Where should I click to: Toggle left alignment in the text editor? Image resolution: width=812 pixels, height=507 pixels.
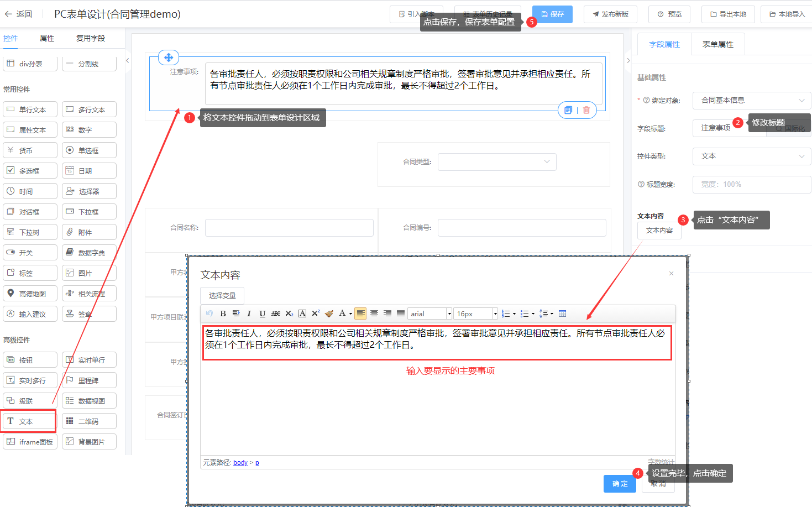[x=360, y=313]
